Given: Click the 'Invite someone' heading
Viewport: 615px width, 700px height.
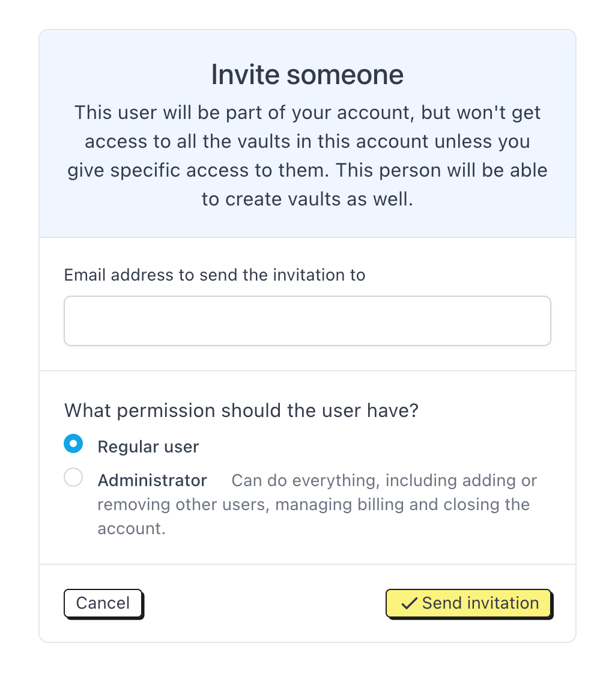Looking at the screenshot, I should (x=307, y=75).
